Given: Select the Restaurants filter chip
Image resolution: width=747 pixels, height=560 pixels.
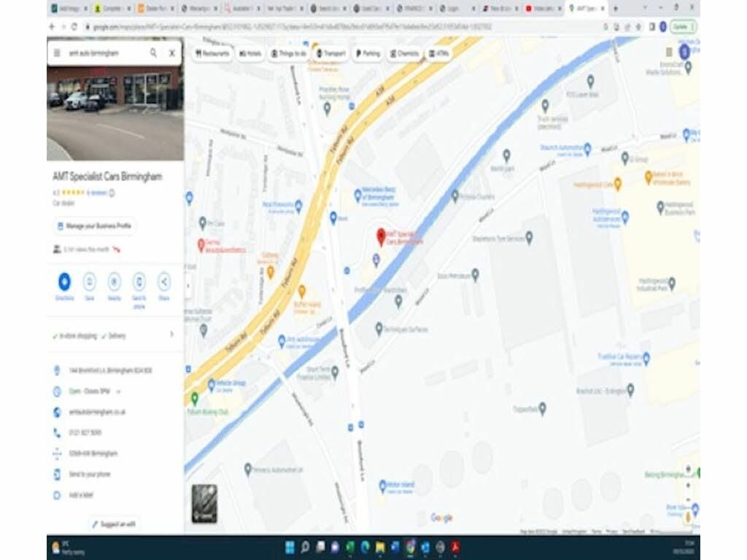Looking at the screenshot, I should pos(213,53).
